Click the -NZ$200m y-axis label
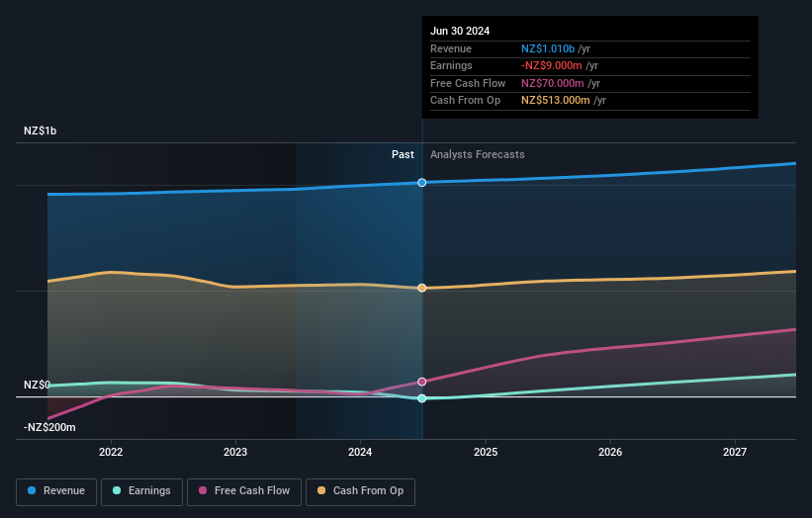This screenshot has height=518, width=812. pos(49,427)
